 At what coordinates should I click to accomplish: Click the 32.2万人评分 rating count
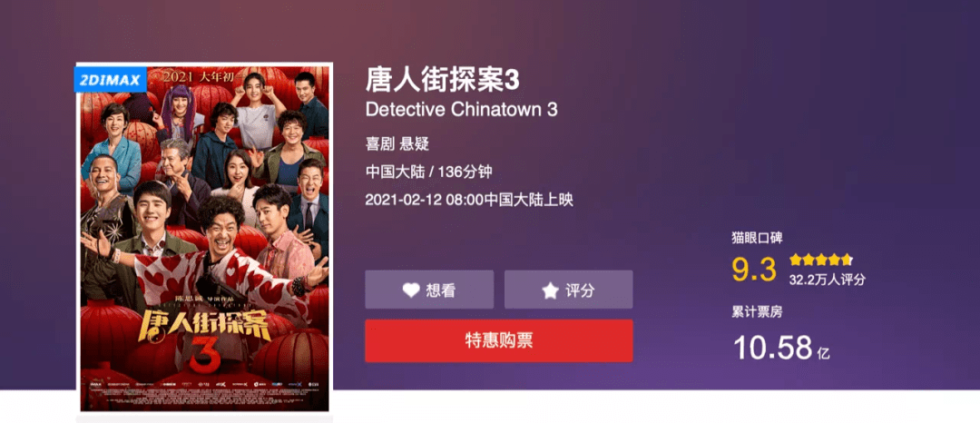(827, 280)
